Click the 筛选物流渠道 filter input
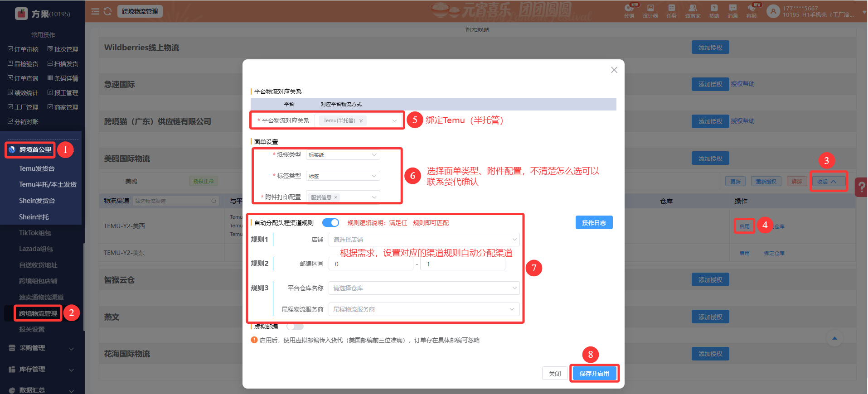 pyautogui.click(x=176, y=201)
